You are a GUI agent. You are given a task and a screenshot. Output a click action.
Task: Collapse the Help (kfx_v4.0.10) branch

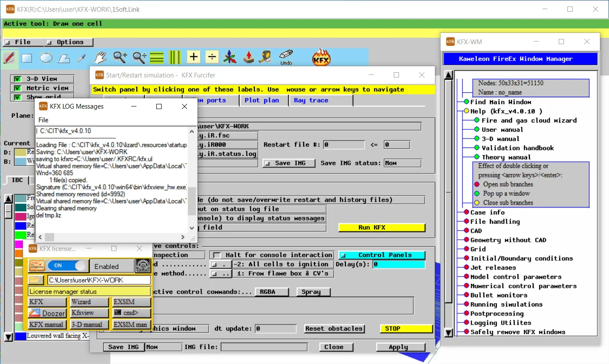click(466, 111)
